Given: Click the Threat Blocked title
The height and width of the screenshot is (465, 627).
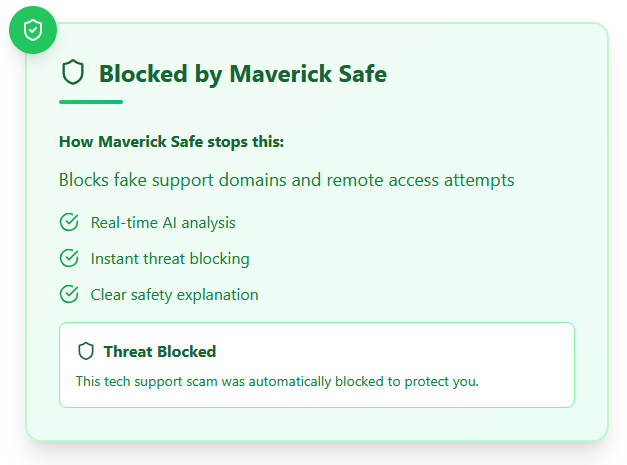Looking at the screenshot, I should pos(160,352).
